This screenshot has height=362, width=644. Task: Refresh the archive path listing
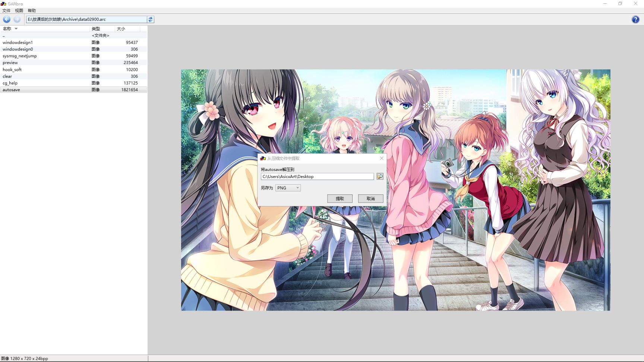pyautogui.click(x=151, y=19)
